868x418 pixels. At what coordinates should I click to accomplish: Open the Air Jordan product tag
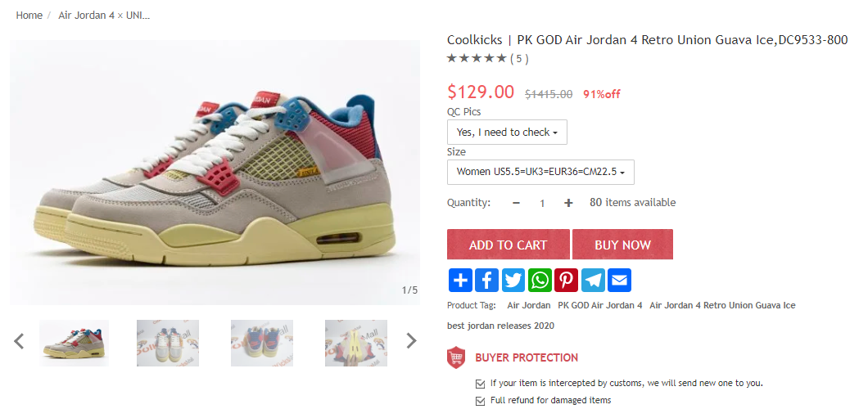click(x=529, y=305)
